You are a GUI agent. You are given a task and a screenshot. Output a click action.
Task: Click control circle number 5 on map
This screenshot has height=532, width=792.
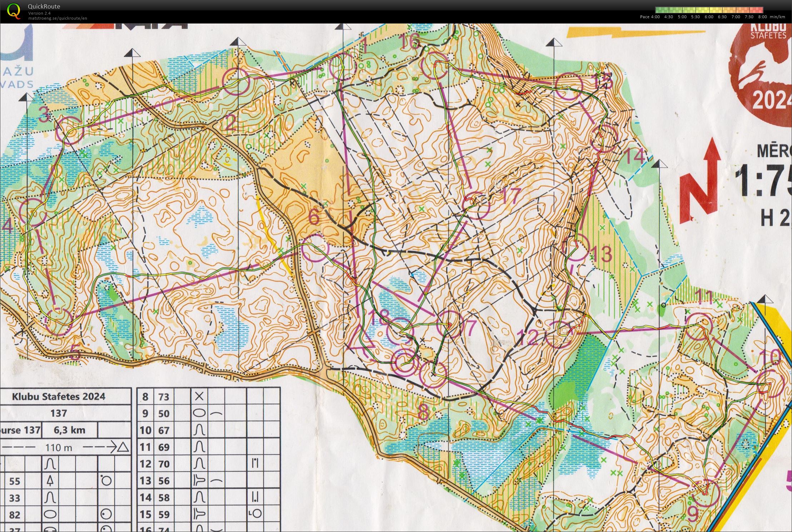(x=59, y=322)
